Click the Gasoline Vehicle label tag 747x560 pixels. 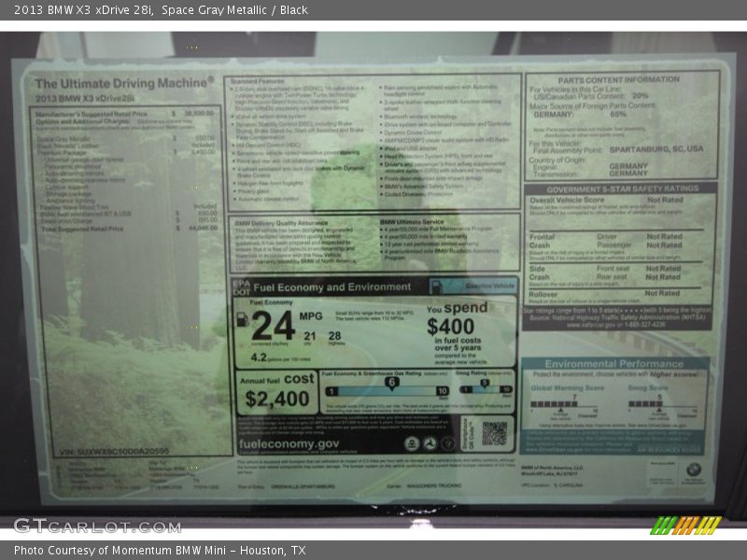tap(489, 287)
